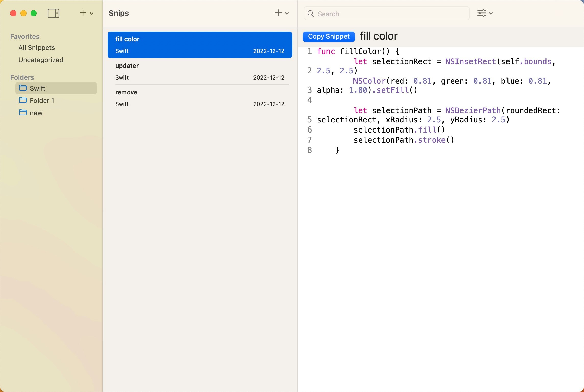Click date of updater snippet
Viewport: 584px width, 392px height.
(269, 77)
